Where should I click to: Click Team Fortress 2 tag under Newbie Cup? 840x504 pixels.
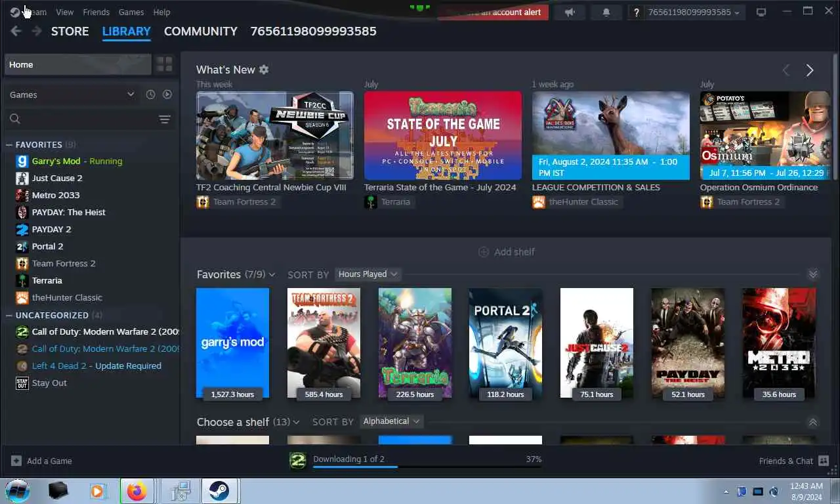[237, 202]
